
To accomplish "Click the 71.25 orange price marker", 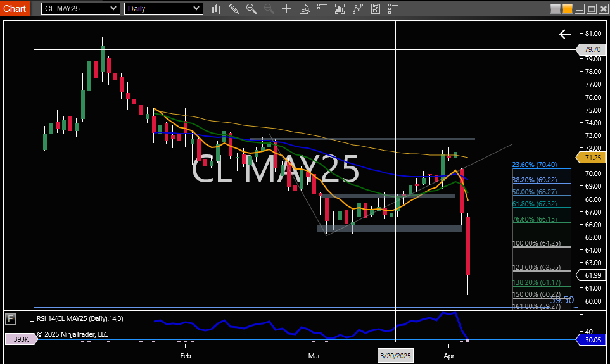I will pyautogui.click(x=591, y=158).
